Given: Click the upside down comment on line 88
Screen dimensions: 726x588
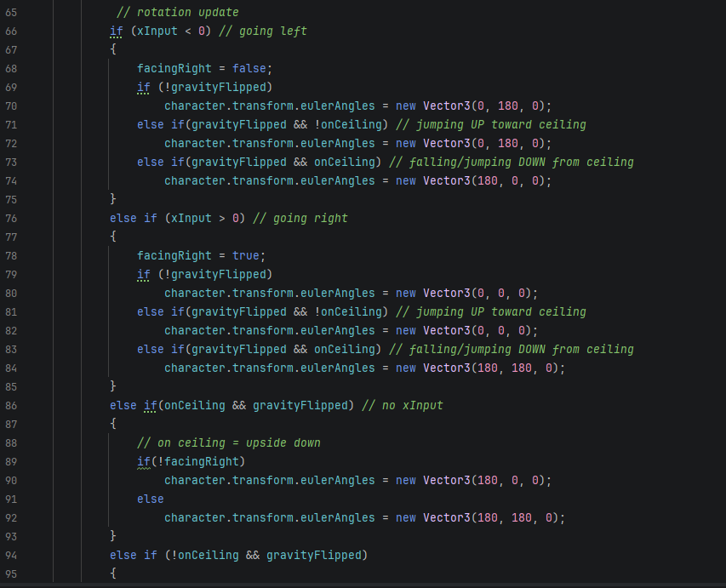Looking at the screenshot, I should (228, 442).
